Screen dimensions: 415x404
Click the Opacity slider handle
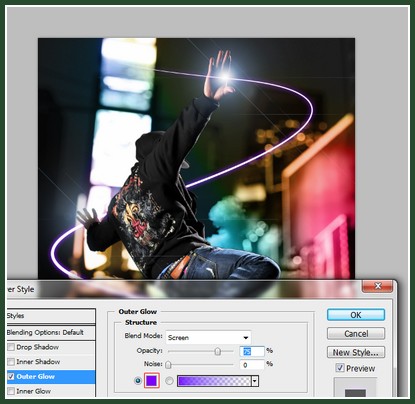[x=218, y=351]
